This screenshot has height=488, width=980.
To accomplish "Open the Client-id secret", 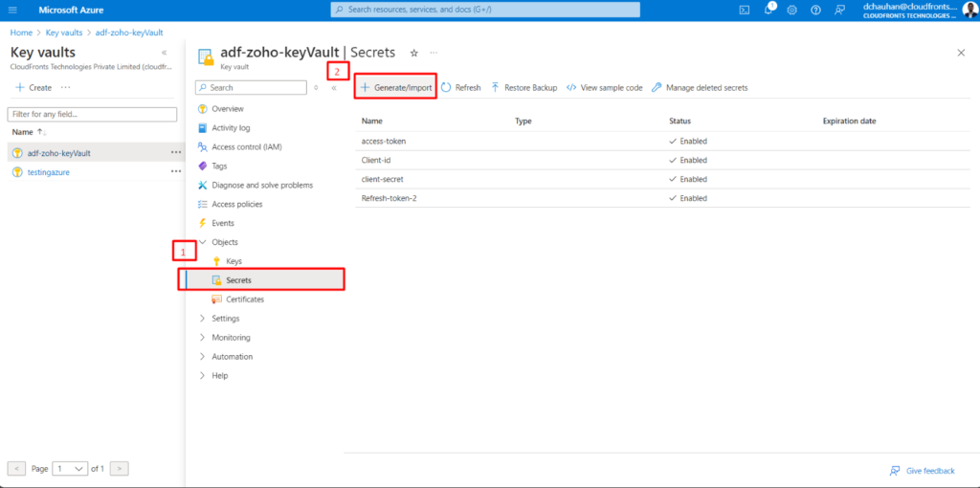I will (x=376, y=160).
